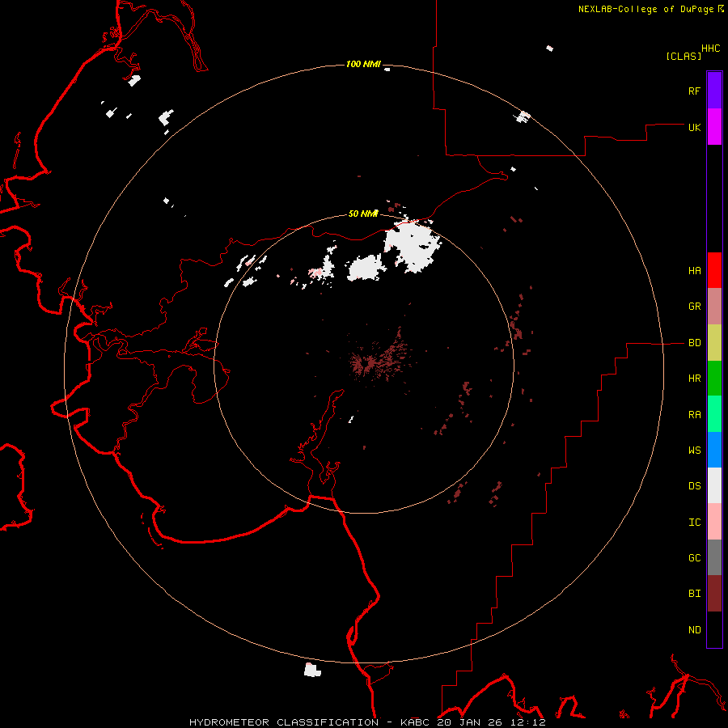The image size is (728, 728).
Task: Click the [CLAS] units label
Action: click(x=684, y=56)
